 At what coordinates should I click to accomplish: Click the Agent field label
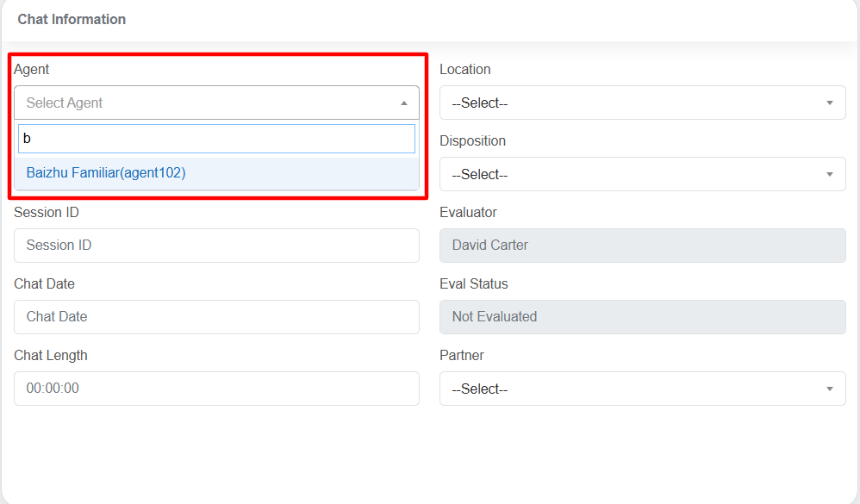32,69
